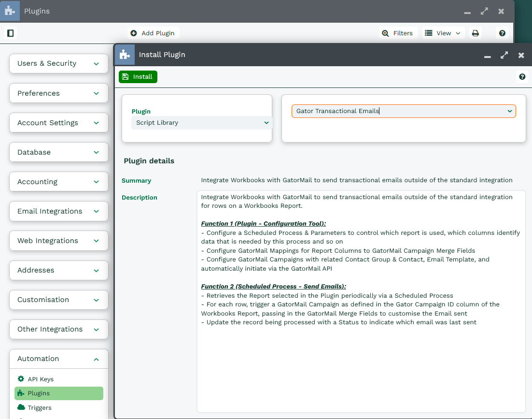532x419 pixels.
Task: Expand the Customisation section
Action: pyautogui.click(x=59, y=300)
